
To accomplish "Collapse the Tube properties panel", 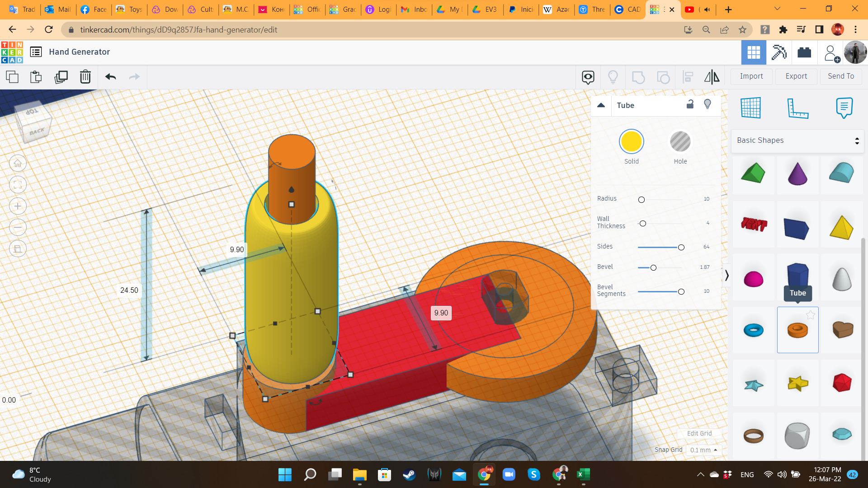I will [x=601, y=105].
